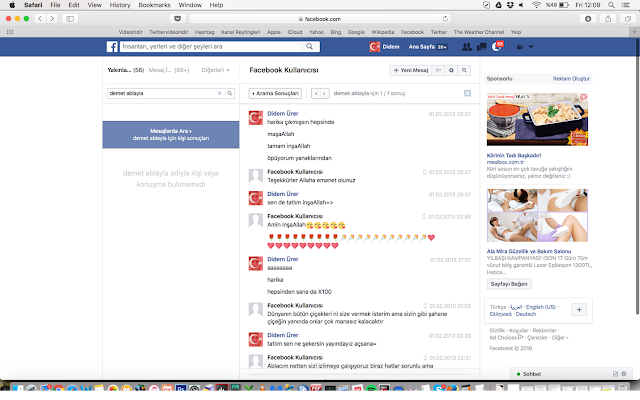The image size is (640, 400).
Task: Go to next search result arrow
Action: pos(324,93)
